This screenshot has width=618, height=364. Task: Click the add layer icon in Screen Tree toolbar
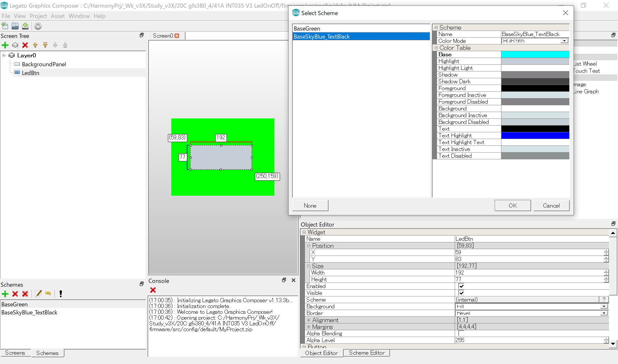click(15, 45)
